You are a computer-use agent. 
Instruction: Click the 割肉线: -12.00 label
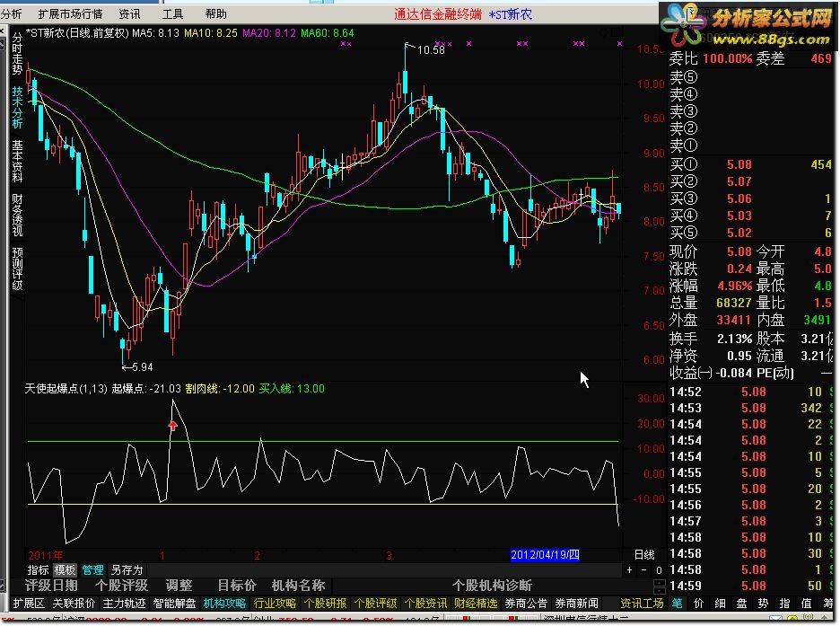tap(220, 389)
